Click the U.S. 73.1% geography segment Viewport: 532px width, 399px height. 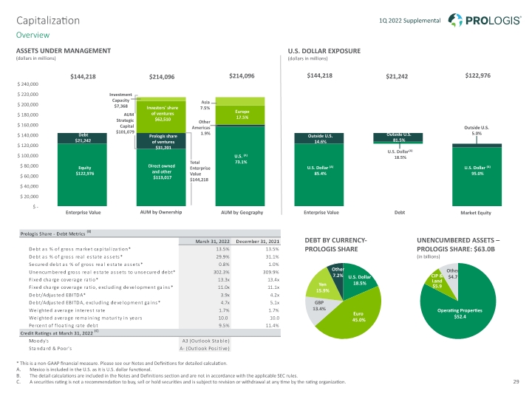pos(240,166)
